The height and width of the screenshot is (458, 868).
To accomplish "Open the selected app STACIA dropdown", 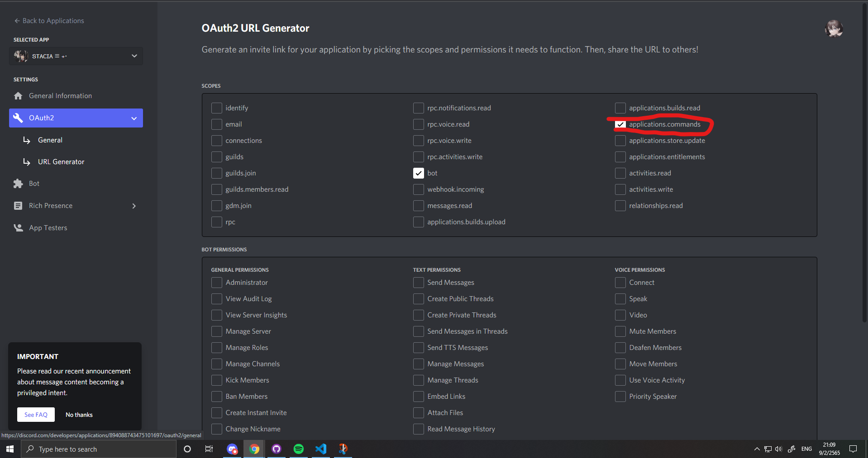I will (76, 56).
